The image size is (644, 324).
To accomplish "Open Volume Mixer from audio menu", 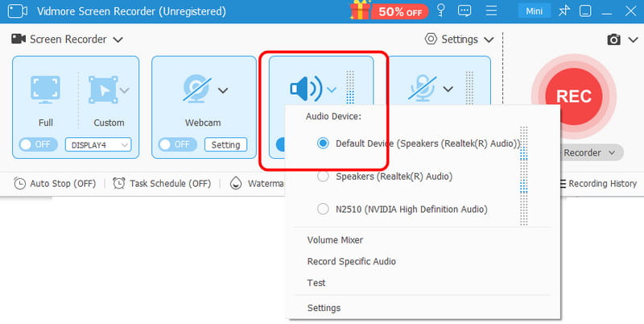I will click(335, 240).
